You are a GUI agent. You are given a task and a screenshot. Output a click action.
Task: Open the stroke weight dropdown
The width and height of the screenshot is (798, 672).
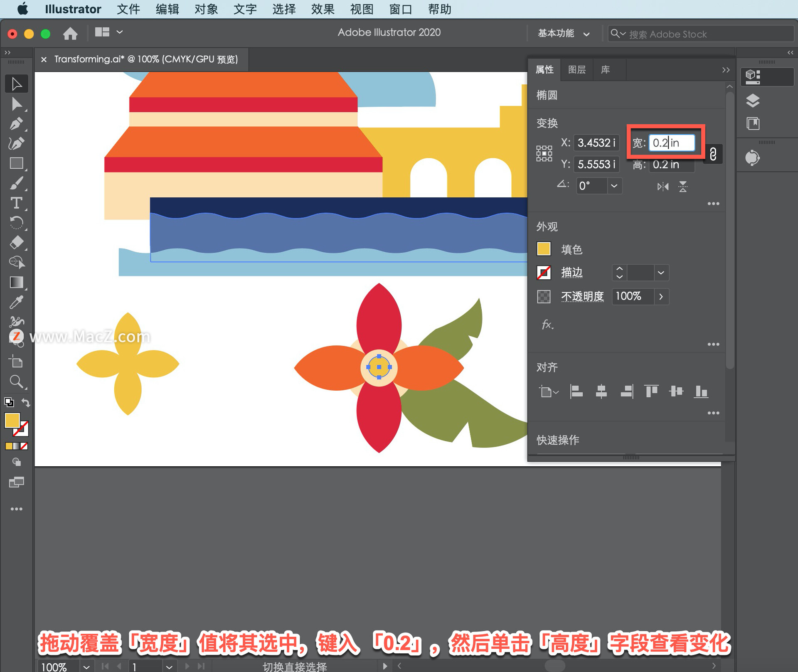click(x=661, y=273)
